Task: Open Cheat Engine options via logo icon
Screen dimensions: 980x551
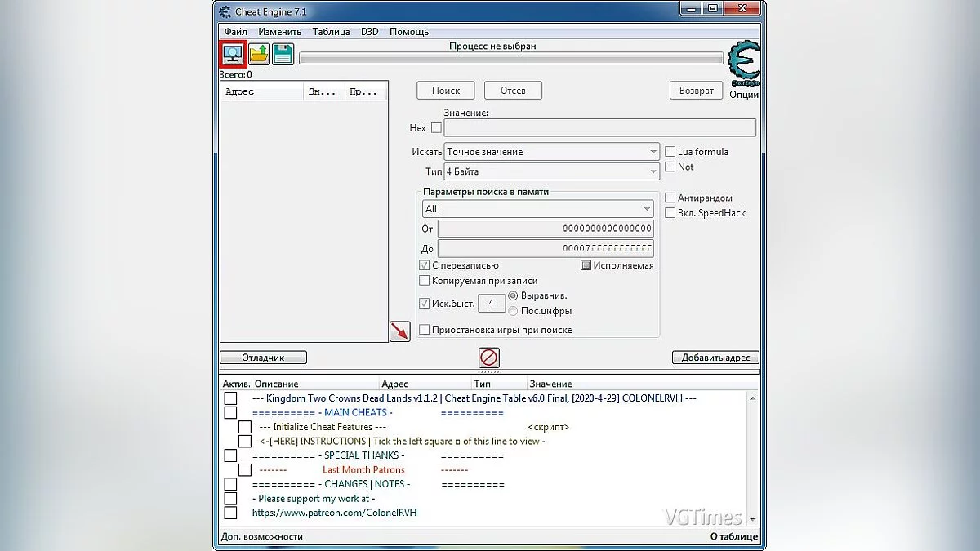Action: [x=744, y=63]
